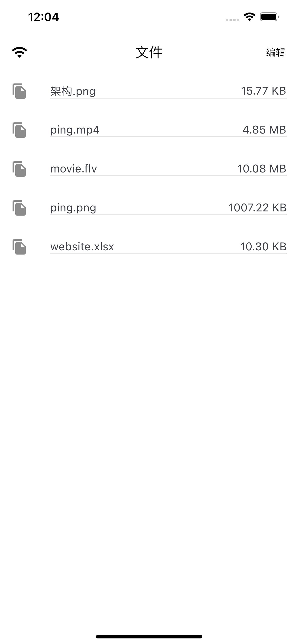Tap the 15.77 KB size label
298x644 pixels.
pos(263,91)
